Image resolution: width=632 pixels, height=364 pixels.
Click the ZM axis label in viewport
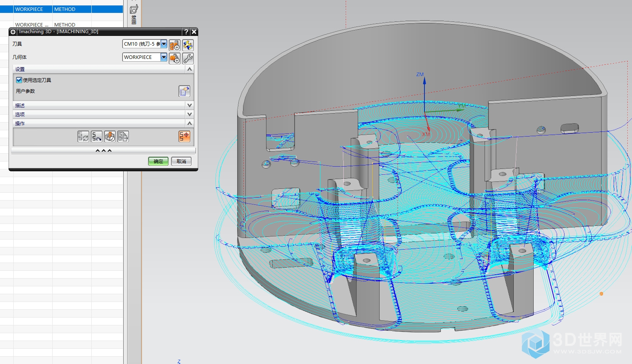click(420, 74)
